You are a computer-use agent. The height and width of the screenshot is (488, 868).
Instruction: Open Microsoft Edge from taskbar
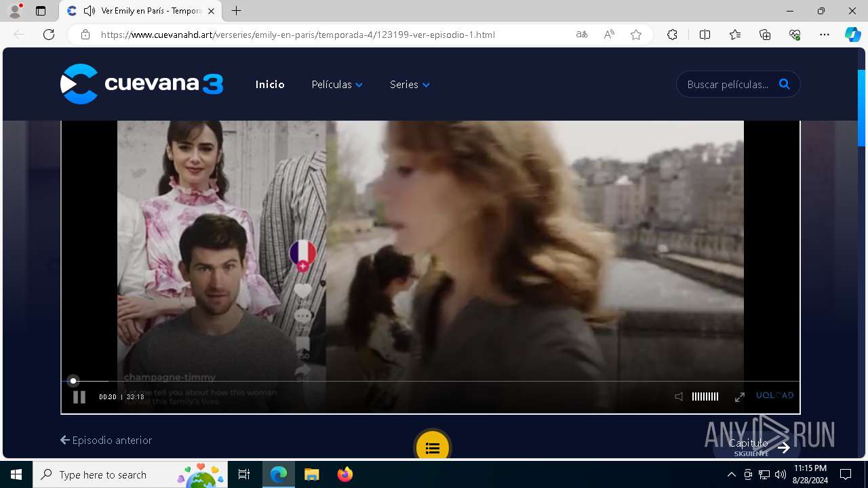[x=279, y=474]
